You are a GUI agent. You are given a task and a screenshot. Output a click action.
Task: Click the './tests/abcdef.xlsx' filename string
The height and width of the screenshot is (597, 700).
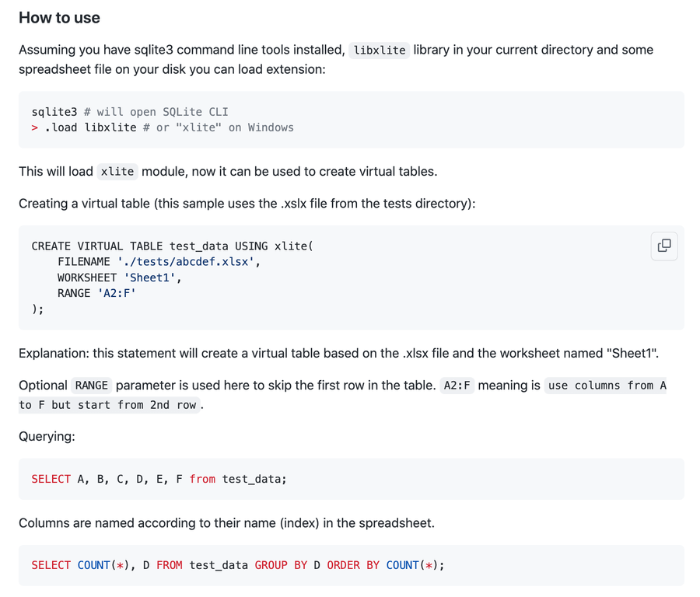[x=185, y=262]
